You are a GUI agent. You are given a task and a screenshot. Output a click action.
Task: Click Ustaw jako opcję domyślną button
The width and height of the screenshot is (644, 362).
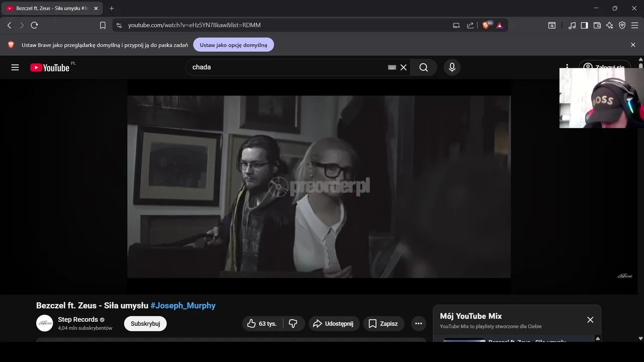pyautogui.click(x=233, y=45)
